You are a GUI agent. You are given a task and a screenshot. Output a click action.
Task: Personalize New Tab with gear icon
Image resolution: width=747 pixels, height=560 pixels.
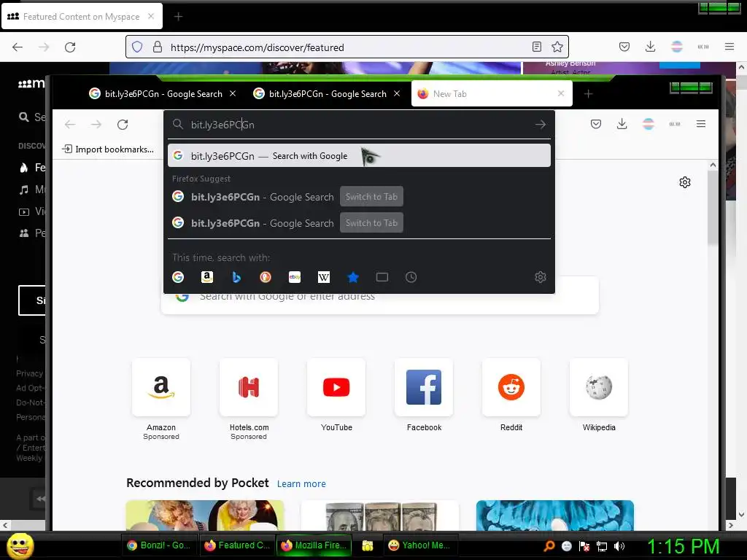click(x=684, y=182)
